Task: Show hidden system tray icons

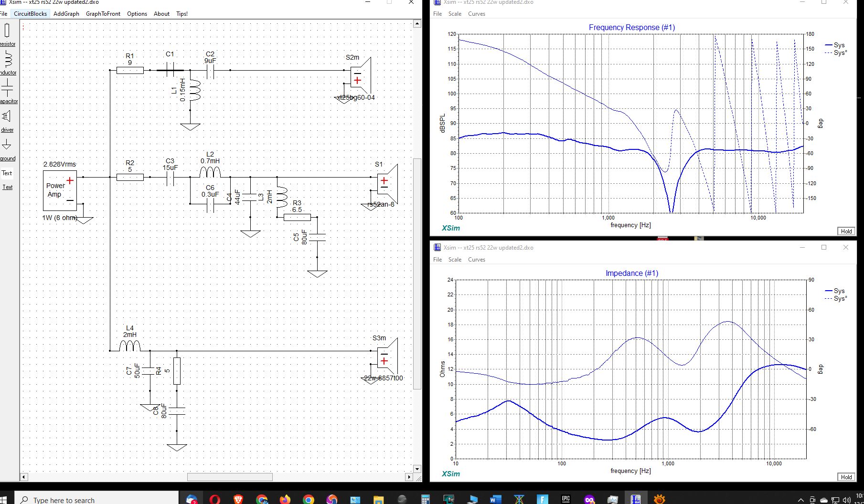Action: coord(801,500)
